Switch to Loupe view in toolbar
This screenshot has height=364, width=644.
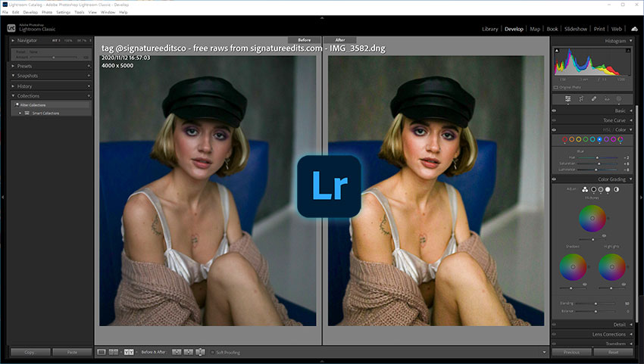[x=102, y=352]
